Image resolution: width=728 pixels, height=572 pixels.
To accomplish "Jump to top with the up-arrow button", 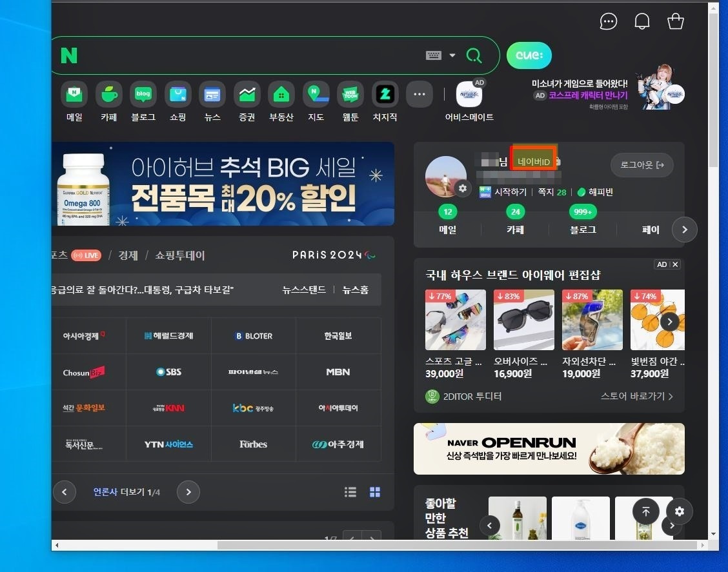I will [646, 511].
